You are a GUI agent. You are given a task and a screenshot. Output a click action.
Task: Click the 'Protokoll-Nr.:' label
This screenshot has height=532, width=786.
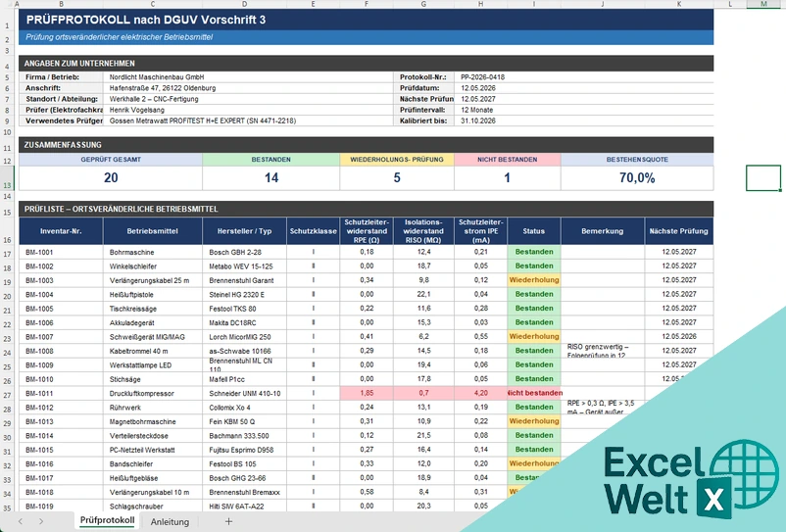pos(422,77)
